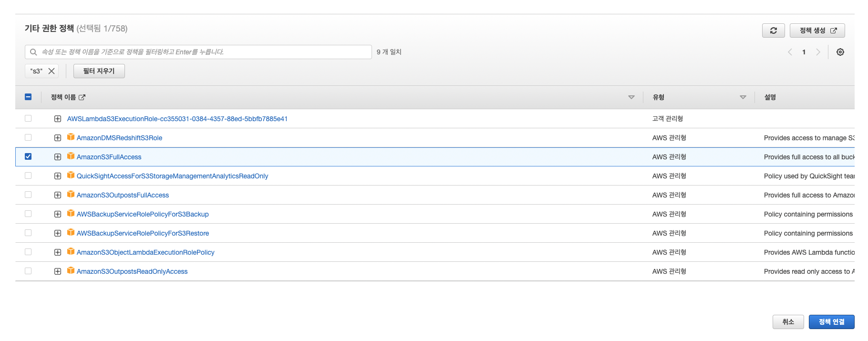
Task: Click the external link icon beside 정책 이름
Action: pos(82,97)
